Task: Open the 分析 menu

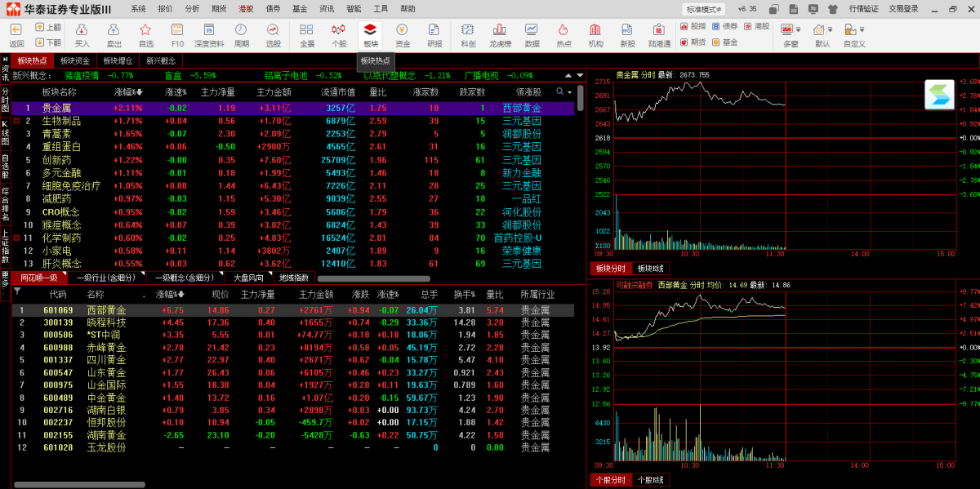Action: pyautogui.click(x=192, y=9)
